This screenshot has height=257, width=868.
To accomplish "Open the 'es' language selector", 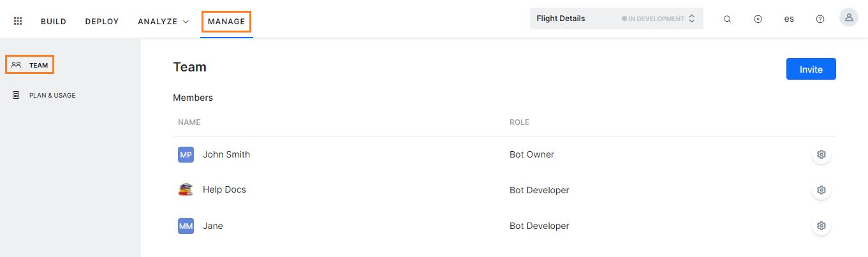I will click(789, 19).
